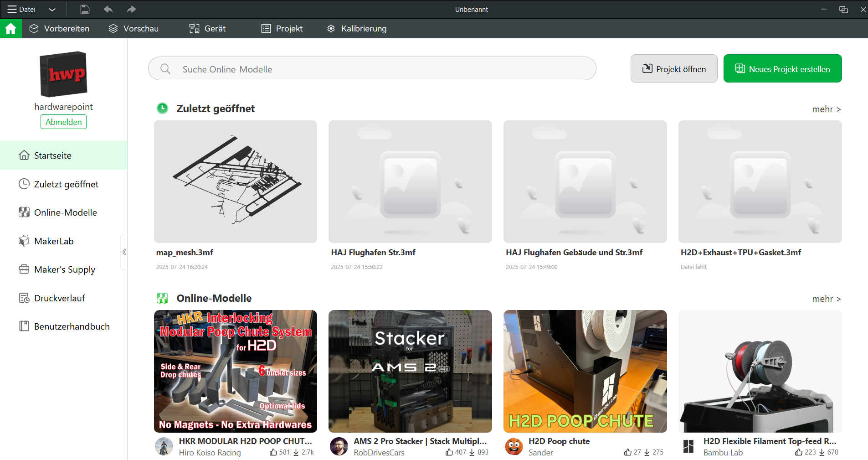Click the H2D Poop chute title
This screenshot has width=868, height=460.
pos(559,441)
